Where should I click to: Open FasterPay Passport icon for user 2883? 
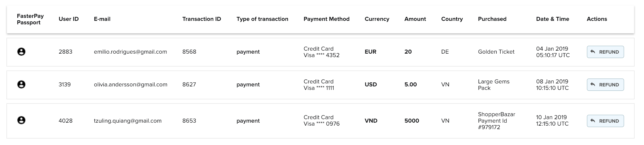tap(21, 52)
